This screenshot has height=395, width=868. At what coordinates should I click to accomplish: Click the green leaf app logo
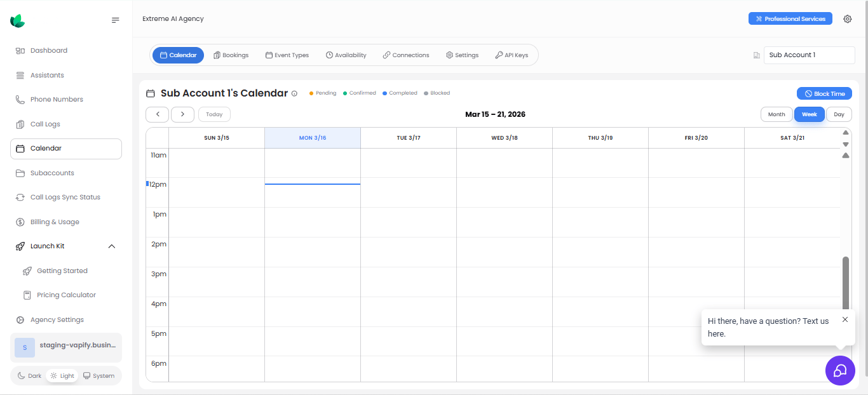18,21
